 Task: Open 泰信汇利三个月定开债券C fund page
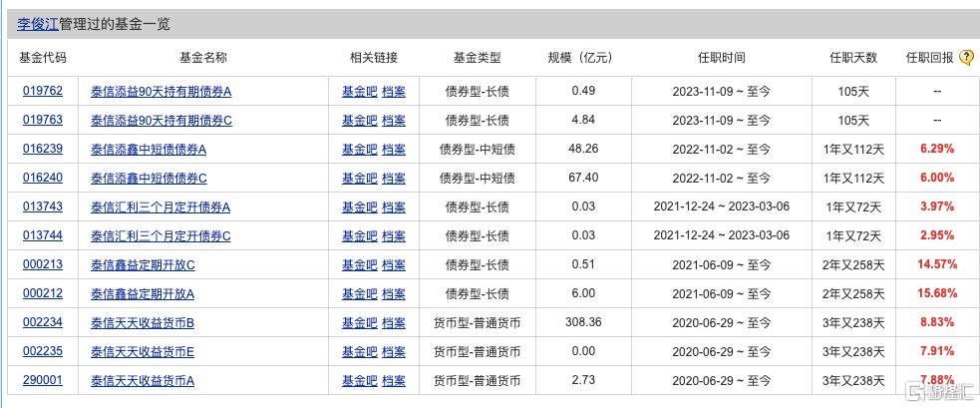click(x=161, y=235)
